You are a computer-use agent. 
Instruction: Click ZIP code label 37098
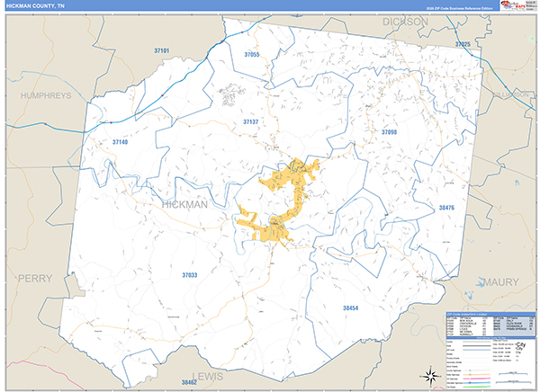tap(389, 132)
